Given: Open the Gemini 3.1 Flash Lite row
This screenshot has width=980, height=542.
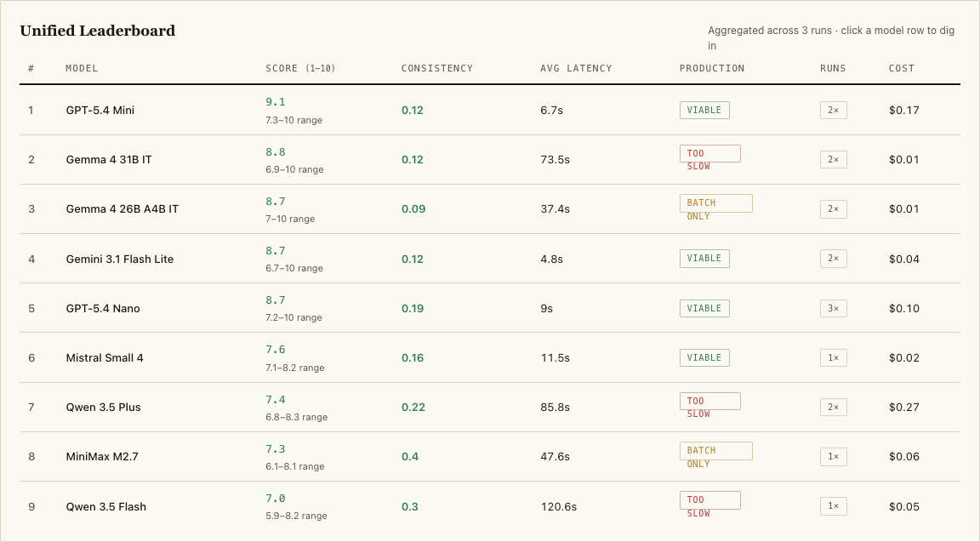Looking at the screenshot, I should click(490, 259).
